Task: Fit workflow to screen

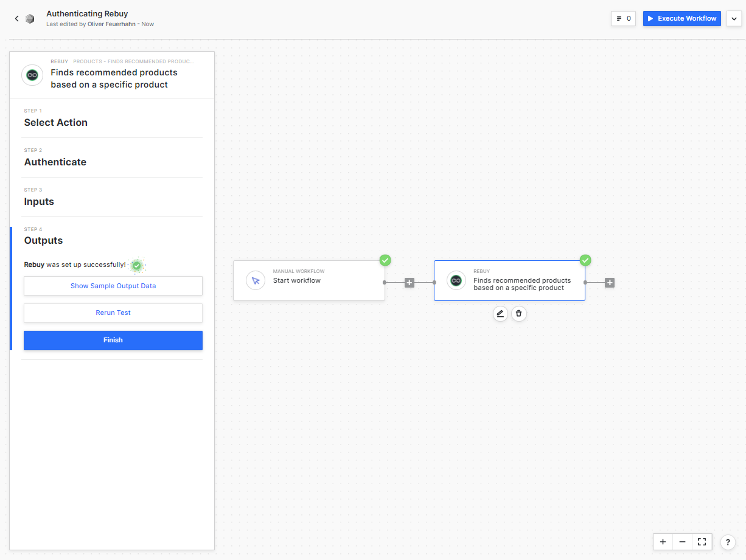Action: click(x=702, y=542)
